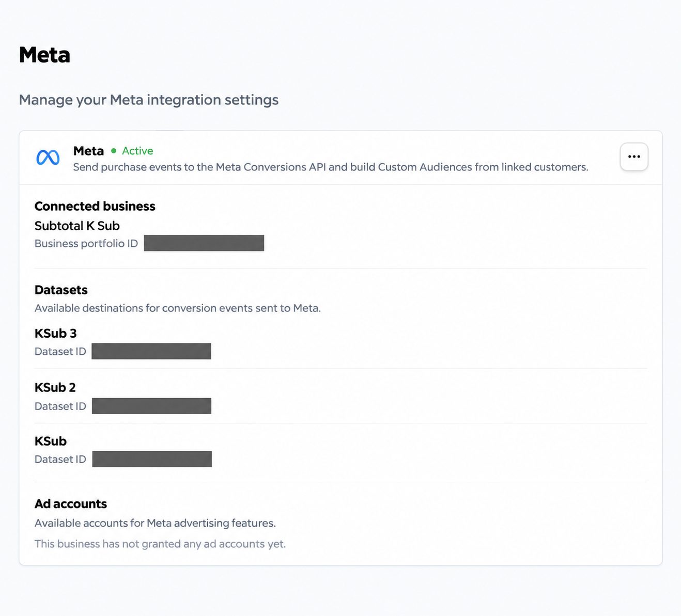Click 'This business has not granted any ad accounts' message

click(x=160, y=544)
